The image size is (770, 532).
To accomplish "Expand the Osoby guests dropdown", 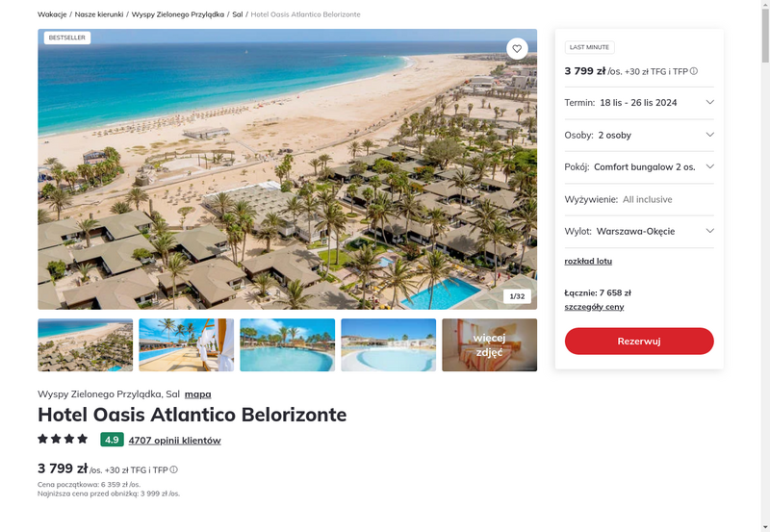I will (x=639, y=135).
